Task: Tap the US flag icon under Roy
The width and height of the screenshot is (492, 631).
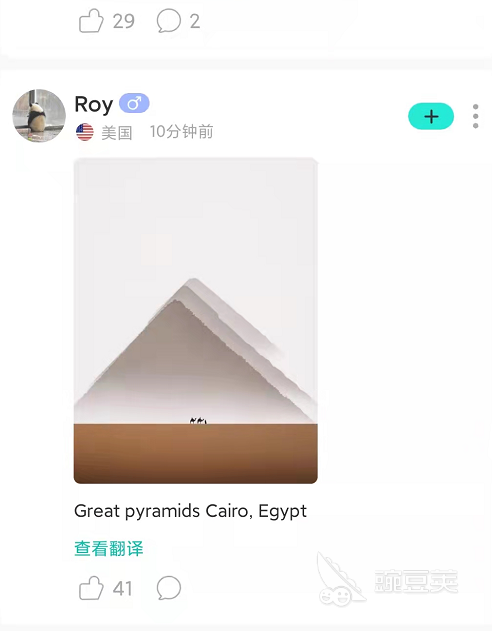Action: 85,132
